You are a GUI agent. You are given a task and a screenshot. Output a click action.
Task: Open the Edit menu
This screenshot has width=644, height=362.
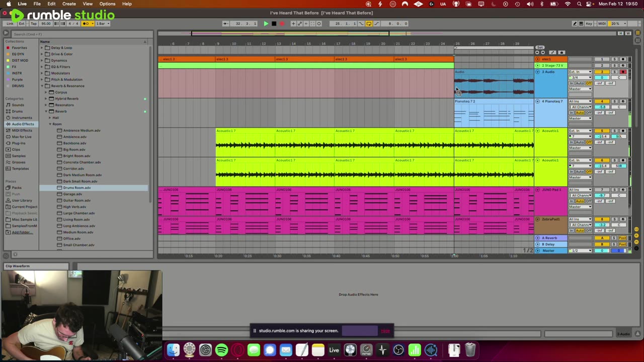(51, 4)
